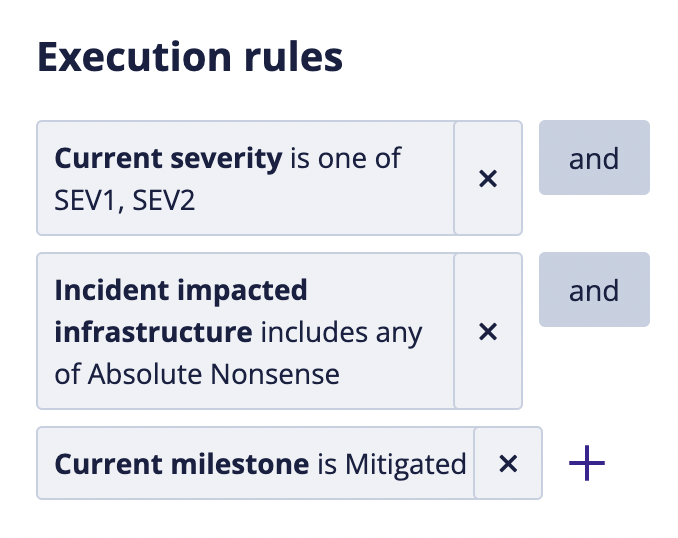Viewport: 678px width, 538px height.
Task: Click the word 'is' before Mitigated
Action: [x=327, y=464]
